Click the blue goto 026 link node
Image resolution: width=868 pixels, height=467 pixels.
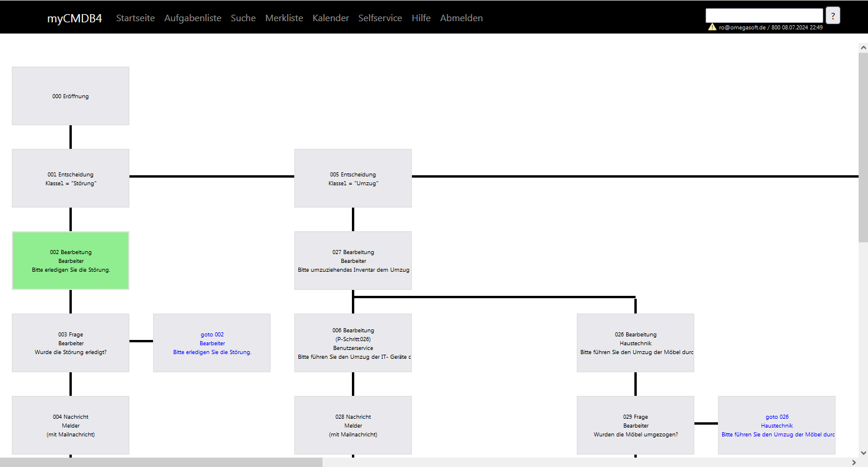point(777,425)
